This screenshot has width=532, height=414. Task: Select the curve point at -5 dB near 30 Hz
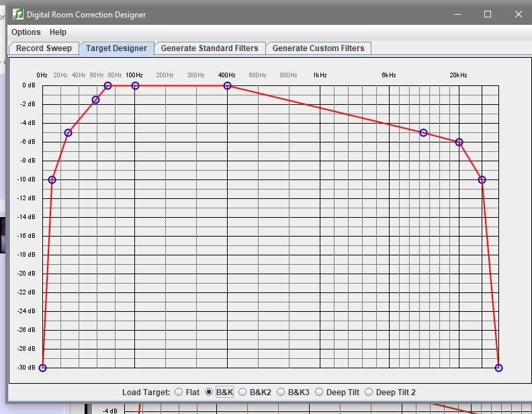click(x=69, y=132)
